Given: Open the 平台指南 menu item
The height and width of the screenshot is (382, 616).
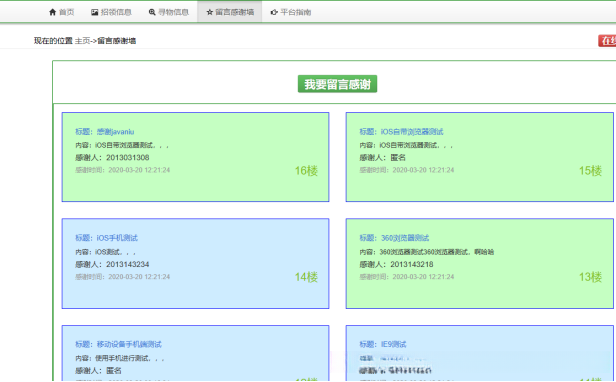Looking at the screenshot, I should [x=291, y=12].
